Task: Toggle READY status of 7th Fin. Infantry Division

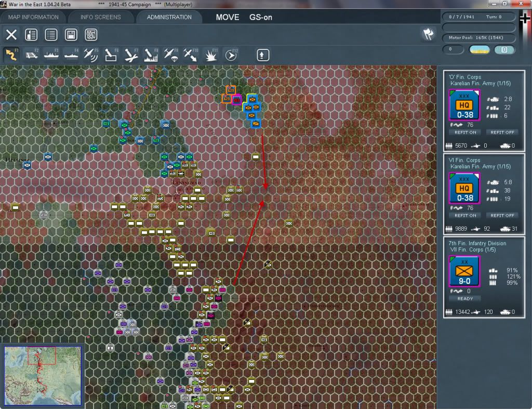Action: 465,299
